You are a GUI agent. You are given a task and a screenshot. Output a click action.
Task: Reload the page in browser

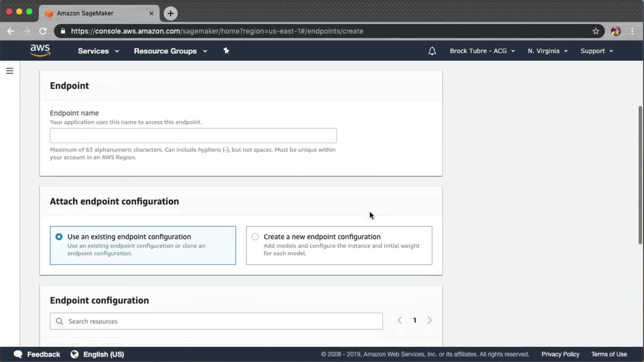click(x=43, y=31)
